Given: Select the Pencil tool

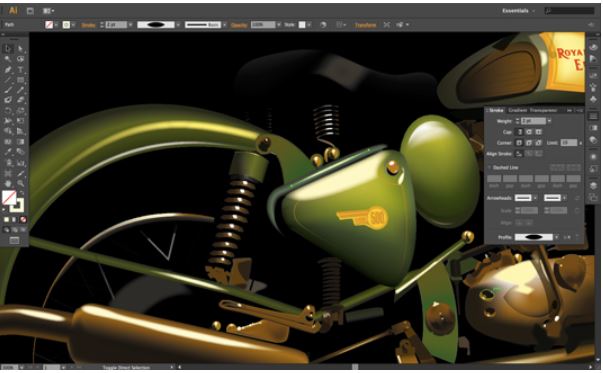Looking at the screenshot, I should point(20,90).
